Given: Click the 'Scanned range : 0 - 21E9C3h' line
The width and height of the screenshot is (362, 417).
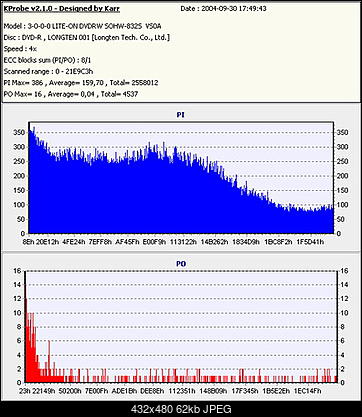Looking at the screenshot, I should tap(48, 71).
